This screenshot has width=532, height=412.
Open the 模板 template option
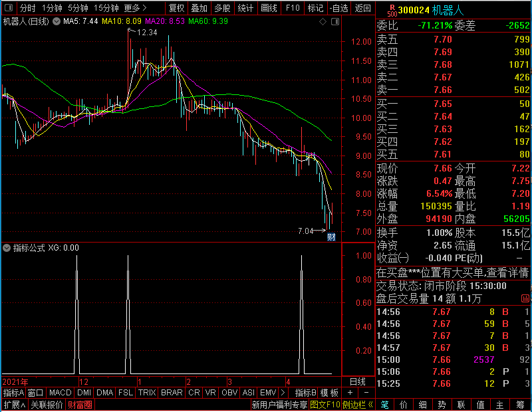329,393
